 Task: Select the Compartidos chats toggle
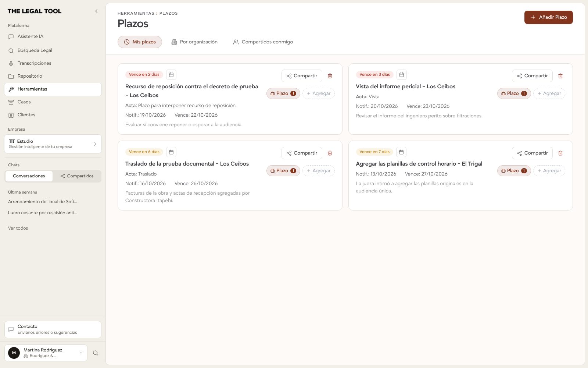77,176
